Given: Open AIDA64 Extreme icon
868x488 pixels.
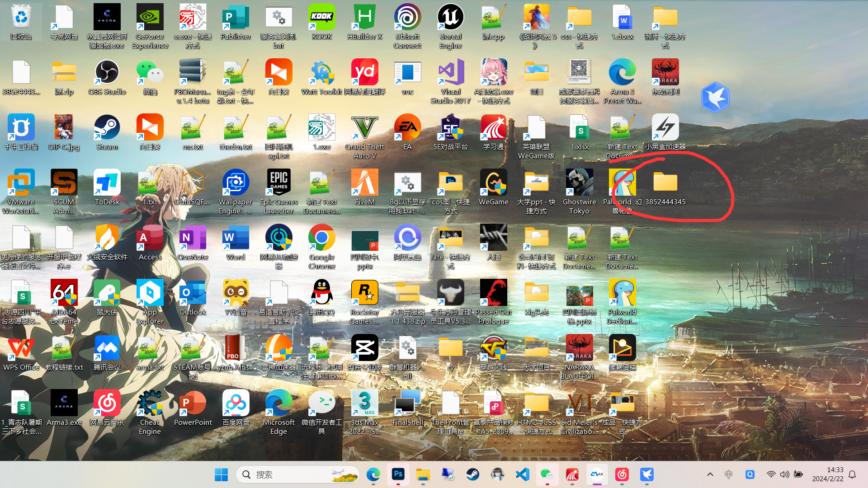Looking at the screenshot, I should click(x=64, y=302).
